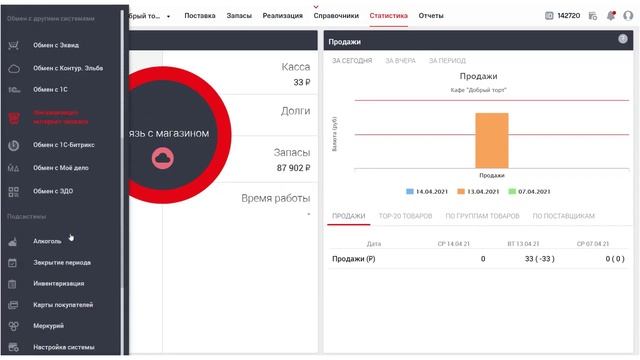Click the Обмен с ЭДО grid icon
Image resolution: width=640 pixels, height=360 pixels.
pos(13,192)
